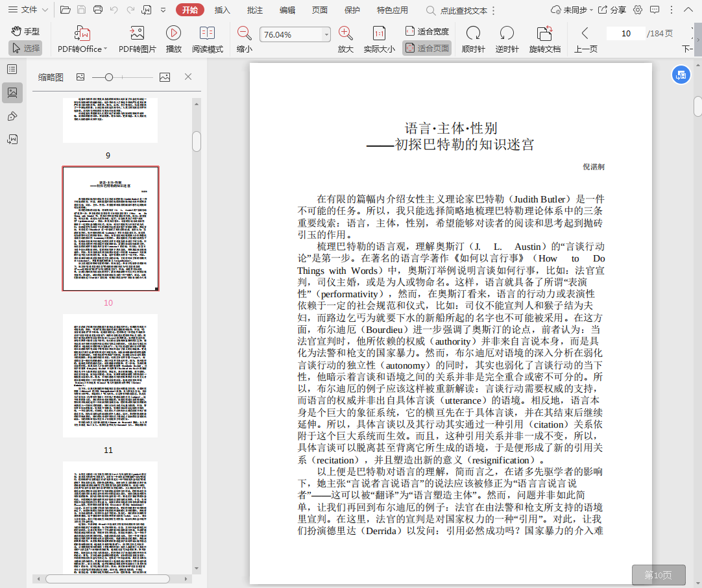
Task: Open the 文件 menu
Action: point(28,10)
